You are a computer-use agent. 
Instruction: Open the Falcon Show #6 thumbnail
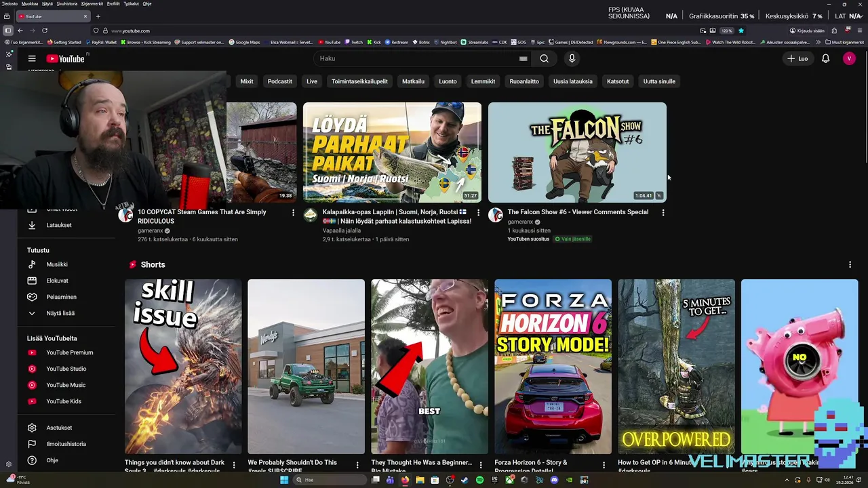coord(577,152)
